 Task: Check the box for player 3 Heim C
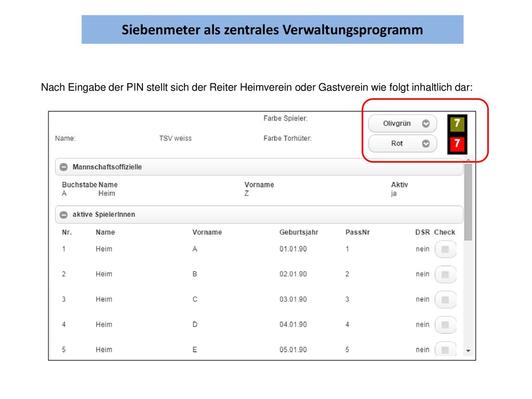(445, 300)
